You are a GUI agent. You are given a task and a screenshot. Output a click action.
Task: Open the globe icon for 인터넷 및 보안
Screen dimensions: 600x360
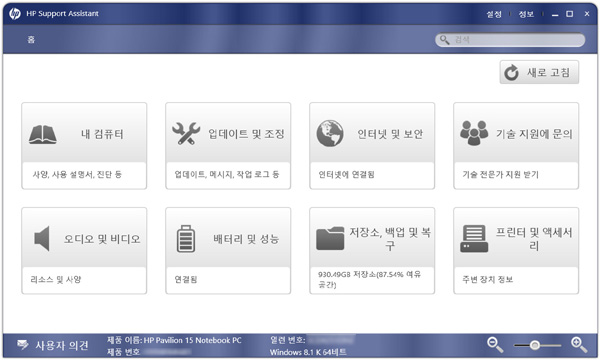[330, 133]
